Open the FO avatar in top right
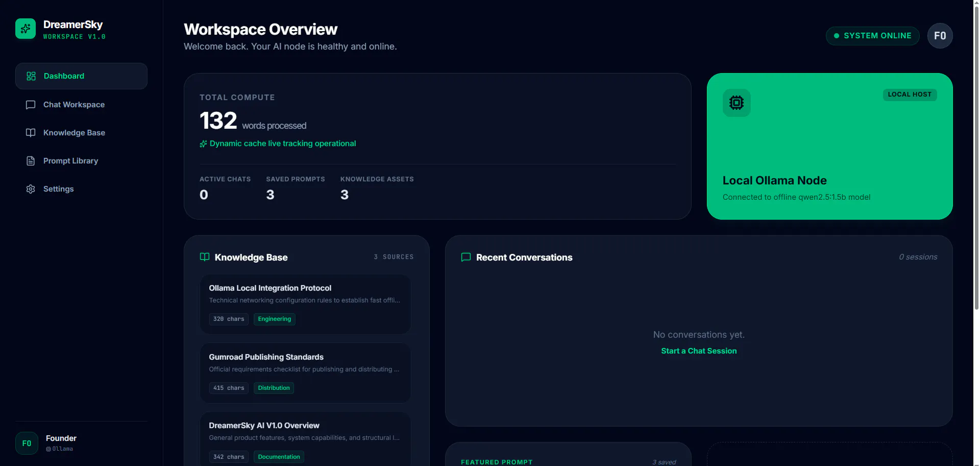980x466 pixels. [x=940, y=36]
